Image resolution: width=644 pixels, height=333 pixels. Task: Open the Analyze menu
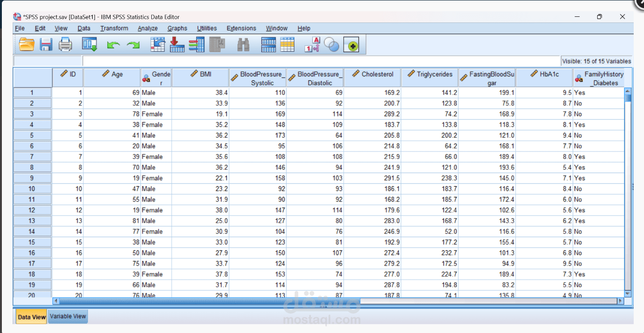click(x=148, y=28)
